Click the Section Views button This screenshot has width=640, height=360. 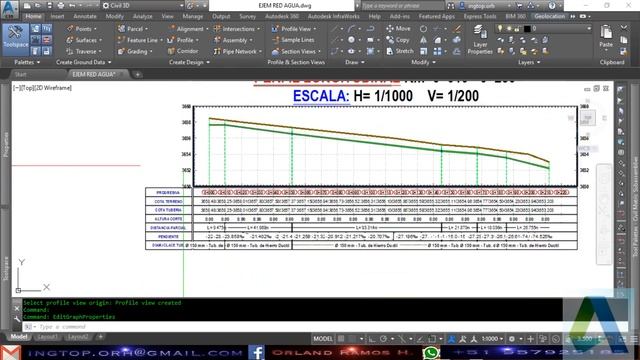pos(296,51)
